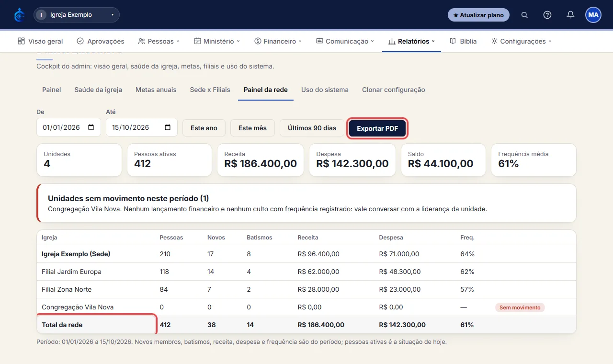Click the Filial Zona Norte row name
The height and width of the screenshot is (364, 613).
click(67, 289)
